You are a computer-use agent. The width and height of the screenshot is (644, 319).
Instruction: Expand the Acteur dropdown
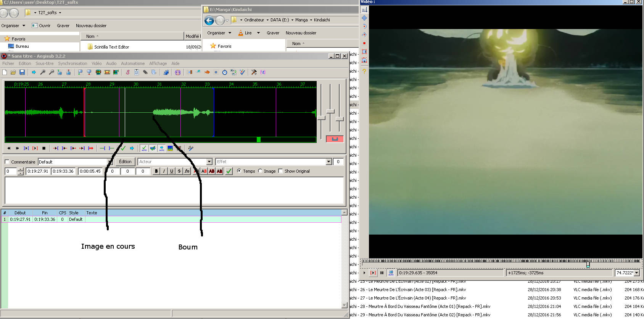pyautogui.click(x=209, y=162)
